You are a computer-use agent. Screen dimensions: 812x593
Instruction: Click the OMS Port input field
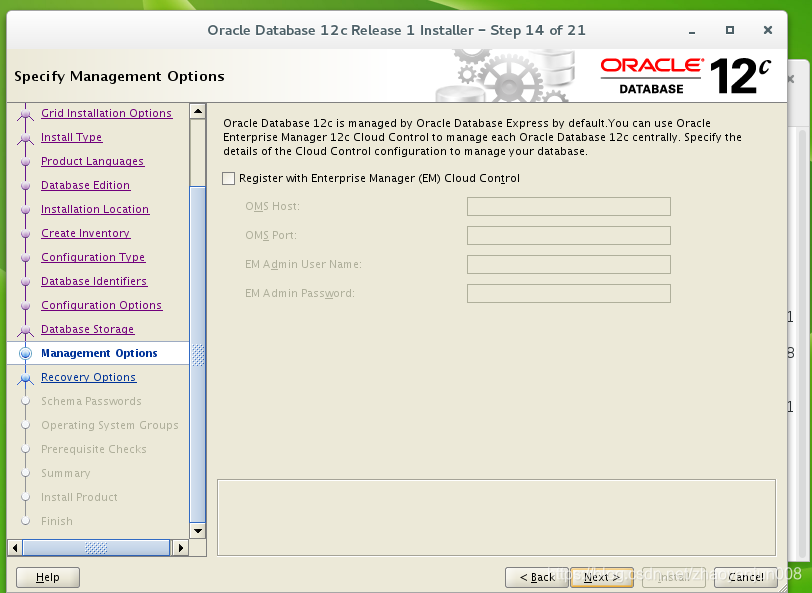(569, 235)
